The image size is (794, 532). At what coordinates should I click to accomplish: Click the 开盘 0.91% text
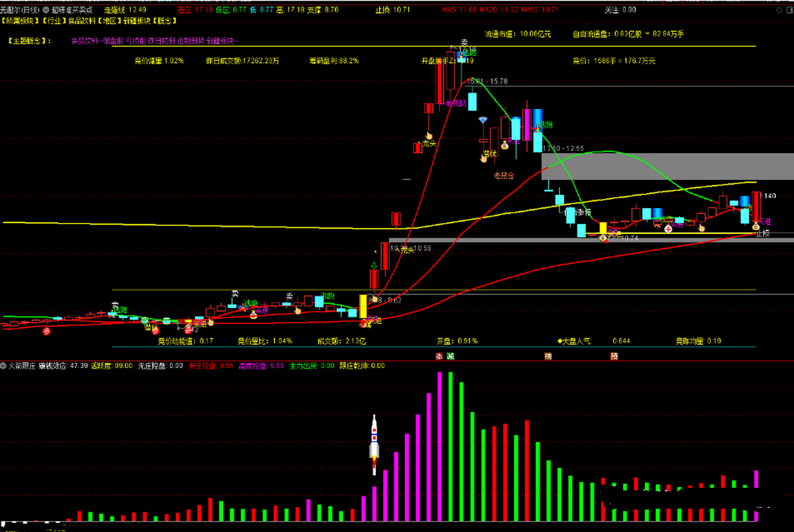(457, 341)
